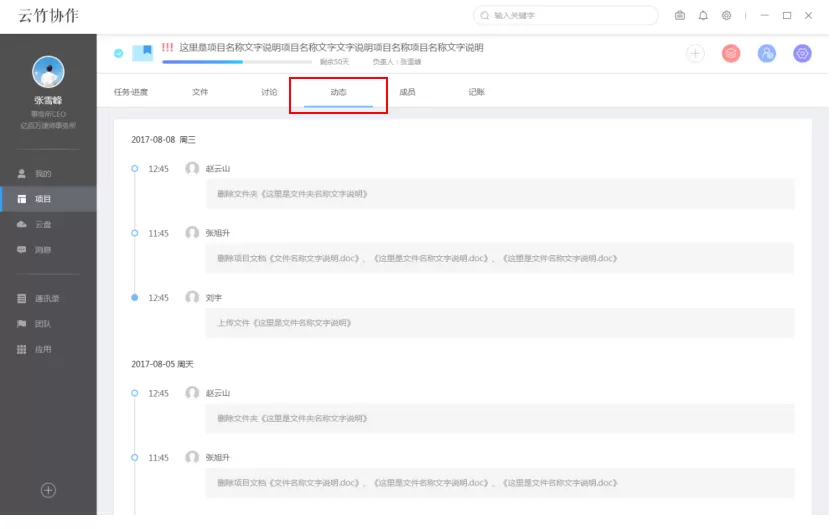Viewport: 835px width, 529px height.
Task: Open 团队 team in the sidebar
Action: pos(35,324)
